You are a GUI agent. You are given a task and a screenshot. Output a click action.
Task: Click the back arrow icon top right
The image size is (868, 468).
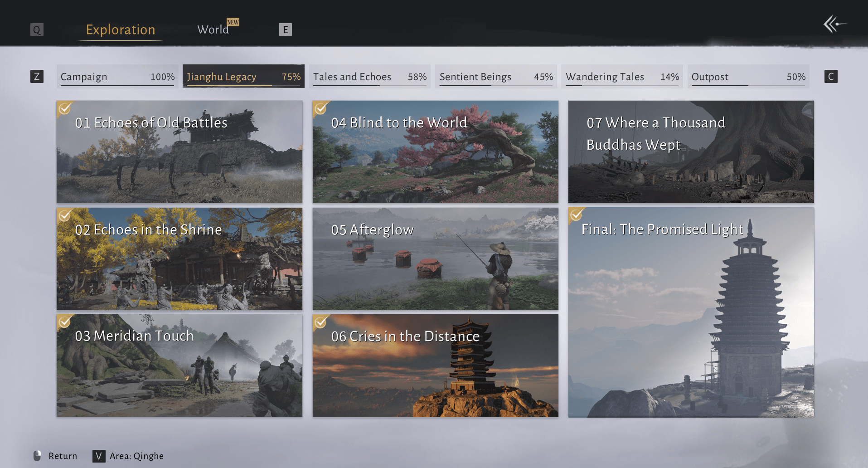(834, 24)
